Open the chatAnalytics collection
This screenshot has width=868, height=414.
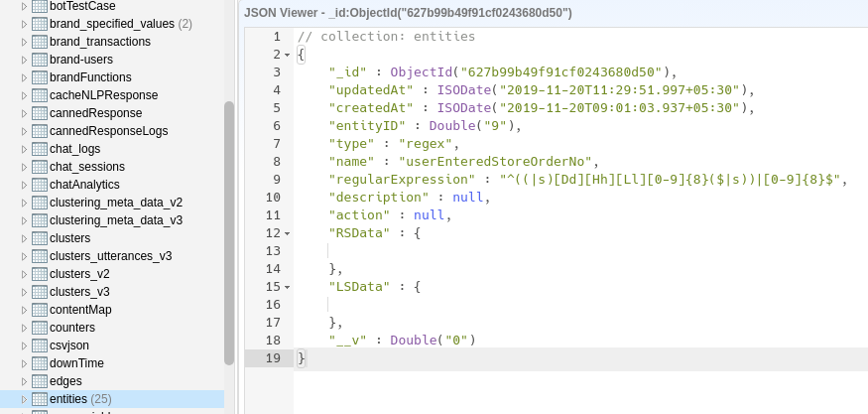click(x=84, y=185)
